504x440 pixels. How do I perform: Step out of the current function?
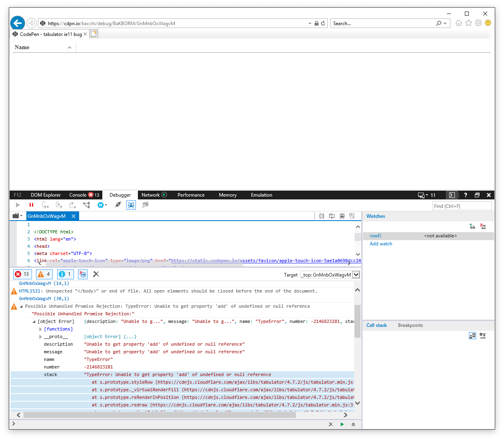[x=72, y=205]
